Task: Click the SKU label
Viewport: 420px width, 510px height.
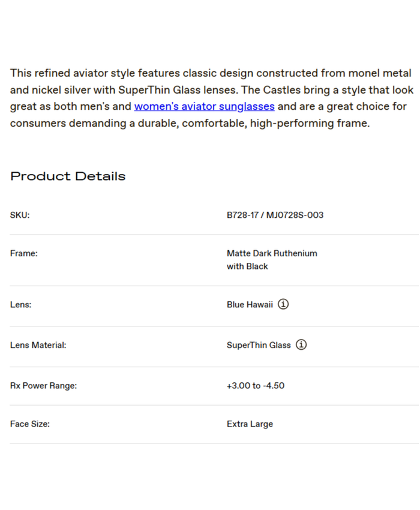Action: point(20,215)
